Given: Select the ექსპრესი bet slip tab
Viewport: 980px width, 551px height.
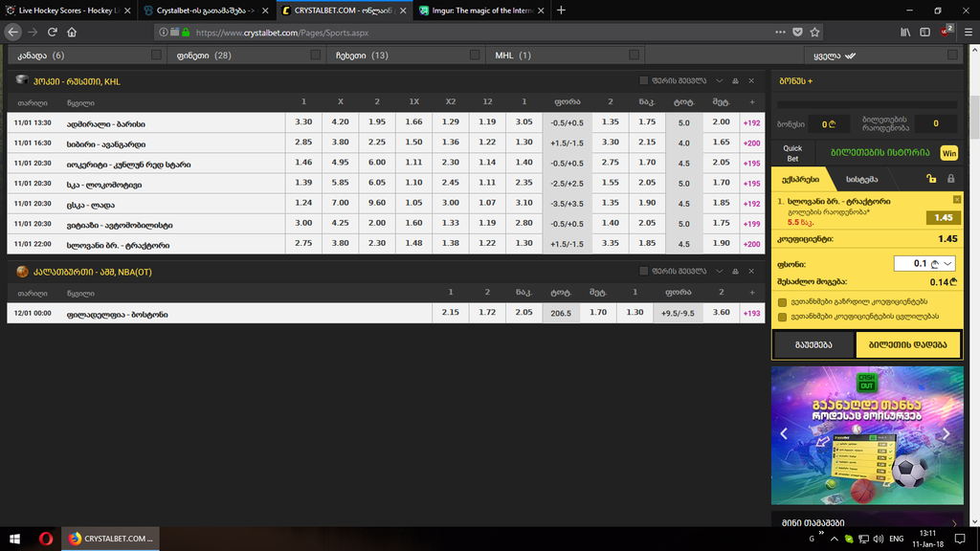Looking at the screenshot, I should click(x=801, y=179).
